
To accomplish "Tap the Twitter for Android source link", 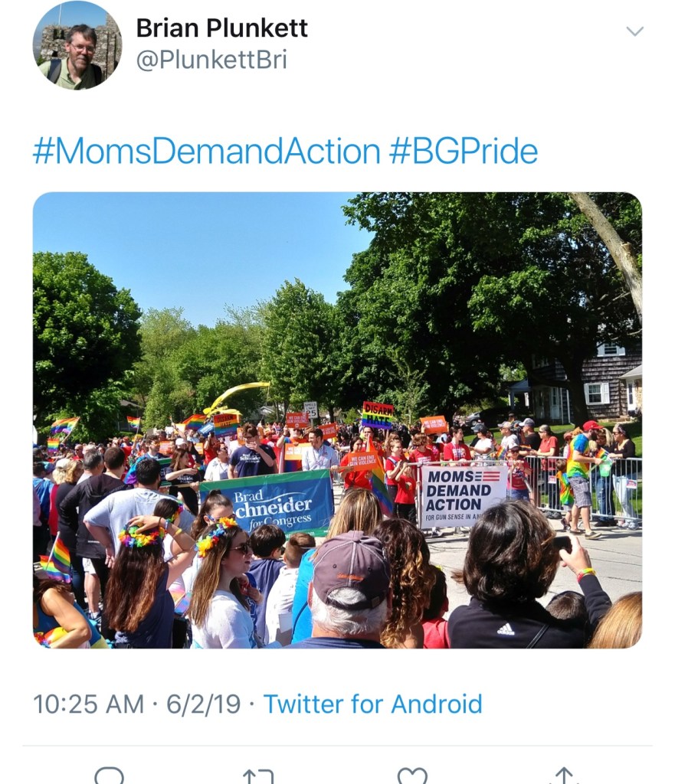I will point(372,704).
